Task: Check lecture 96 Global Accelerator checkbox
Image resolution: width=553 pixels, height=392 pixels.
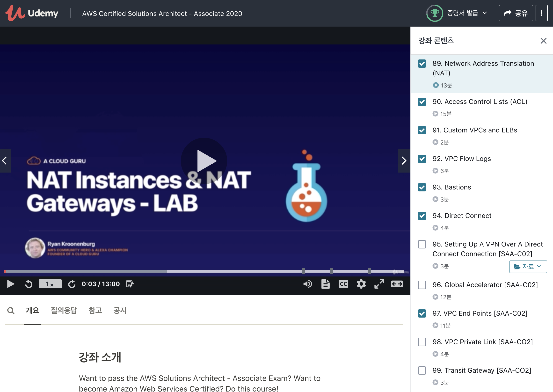Action: click(422, 285)
